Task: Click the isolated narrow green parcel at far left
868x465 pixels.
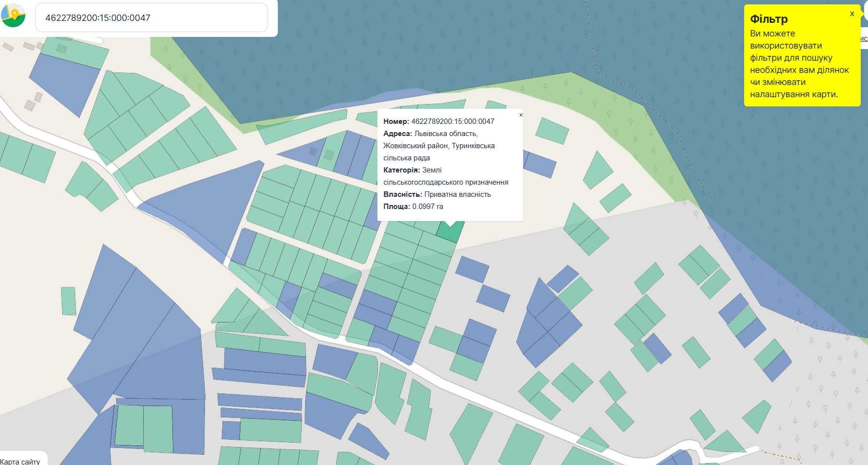Action: click(68, 301)
